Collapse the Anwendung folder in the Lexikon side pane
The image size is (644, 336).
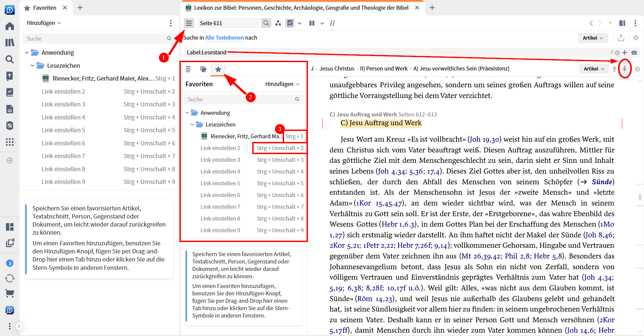tap(187, 113)
